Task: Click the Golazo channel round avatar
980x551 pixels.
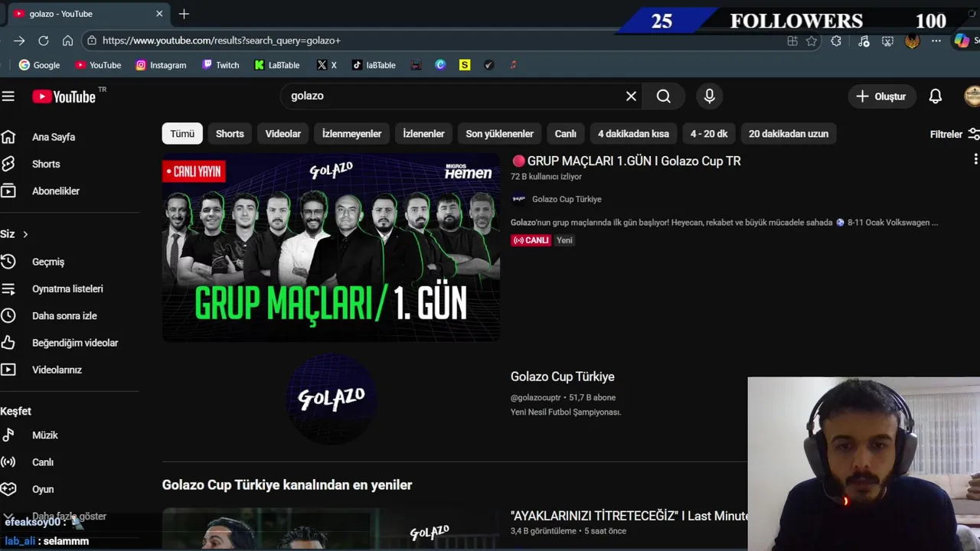Action: tap(331, 398)
